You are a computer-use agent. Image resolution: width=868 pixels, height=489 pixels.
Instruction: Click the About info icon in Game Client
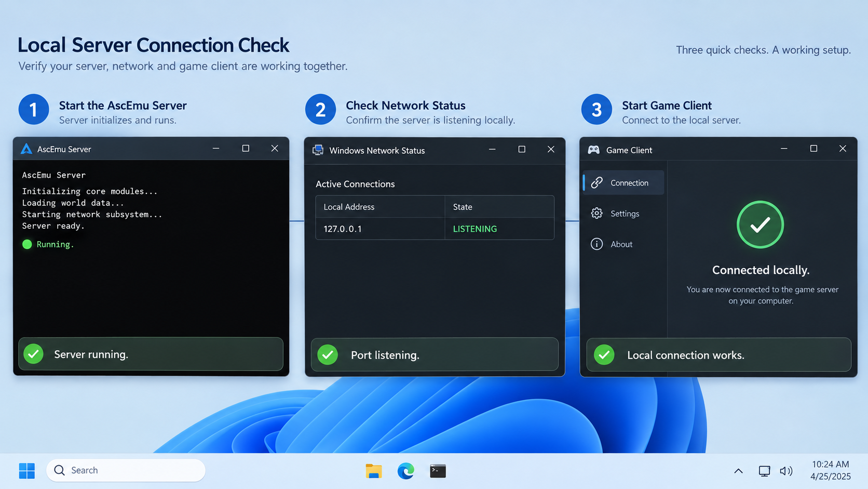(x=597, y=244)
